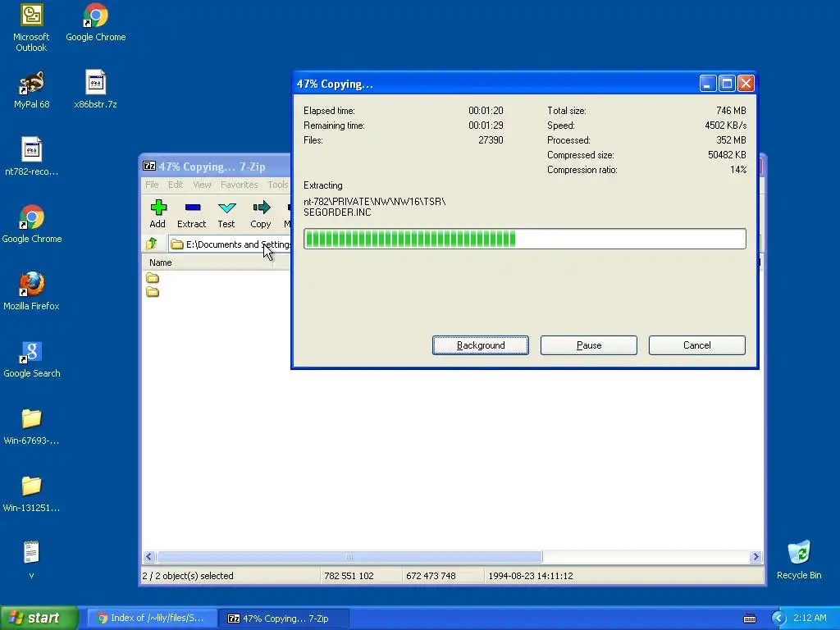Select the text file named v
The width and height of the screenshot is (840, 630).
(x=32, y=559)
